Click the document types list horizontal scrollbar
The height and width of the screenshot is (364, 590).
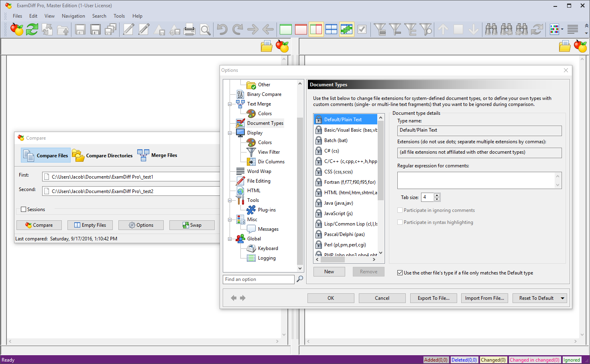346,259
